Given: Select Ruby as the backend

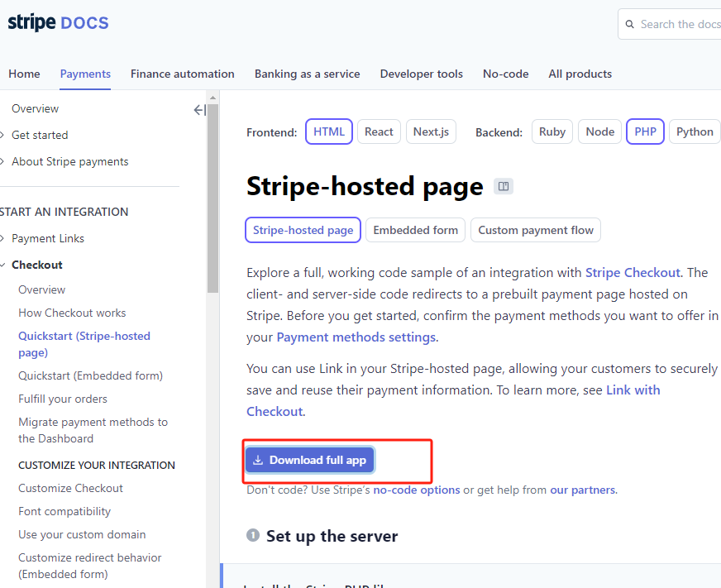Looking at the screenshot, I should point(551,131).
